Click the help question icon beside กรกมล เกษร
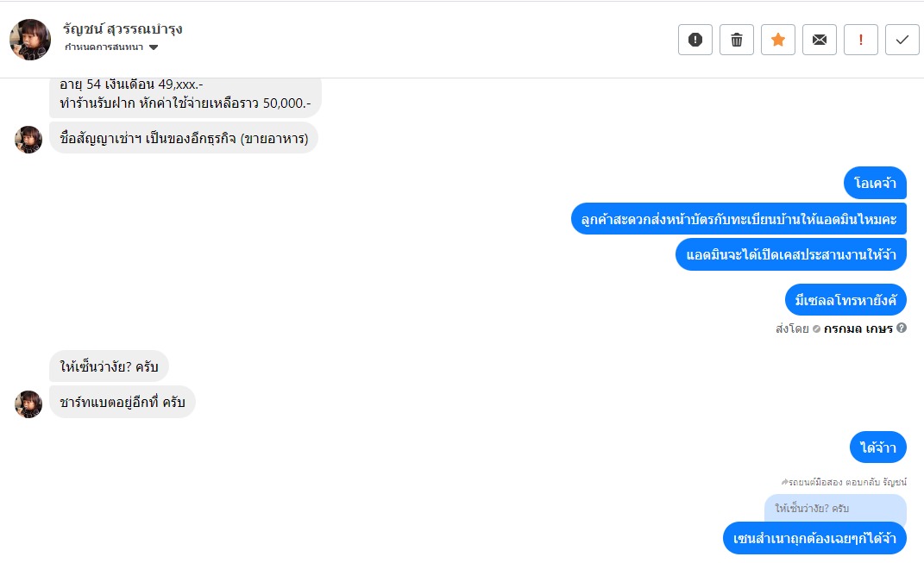This screenshot has height=563, width=924. [902, 328]
